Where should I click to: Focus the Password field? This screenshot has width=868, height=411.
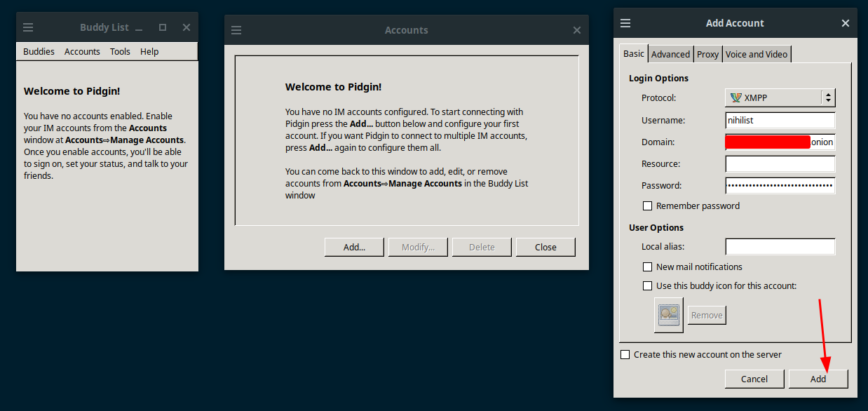(780, 185)
